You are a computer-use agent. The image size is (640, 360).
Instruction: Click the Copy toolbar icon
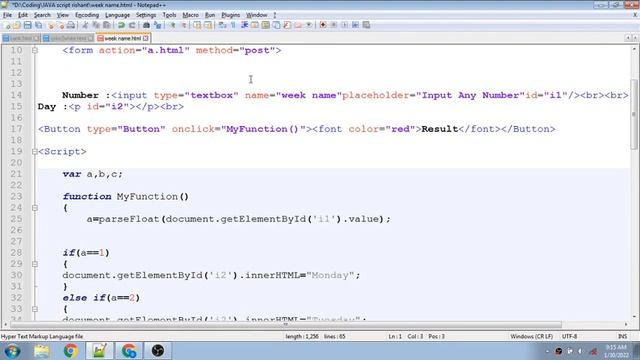click(96, 25)
